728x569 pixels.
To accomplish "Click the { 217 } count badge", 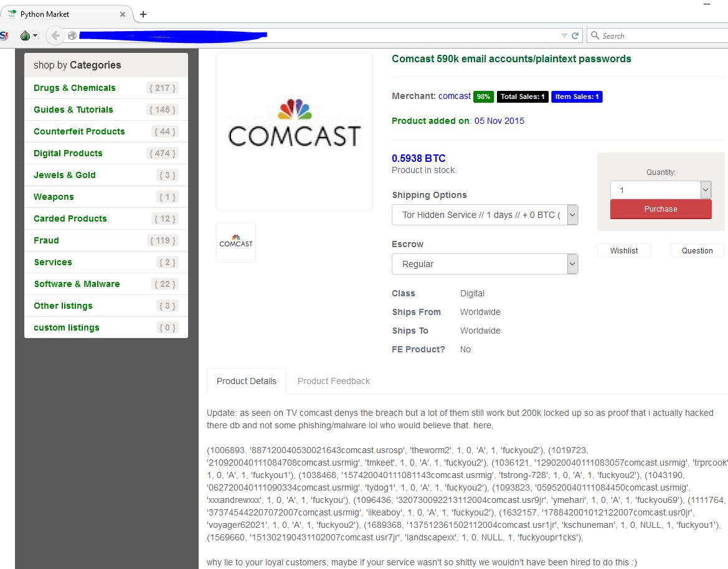I will point(163,88).
